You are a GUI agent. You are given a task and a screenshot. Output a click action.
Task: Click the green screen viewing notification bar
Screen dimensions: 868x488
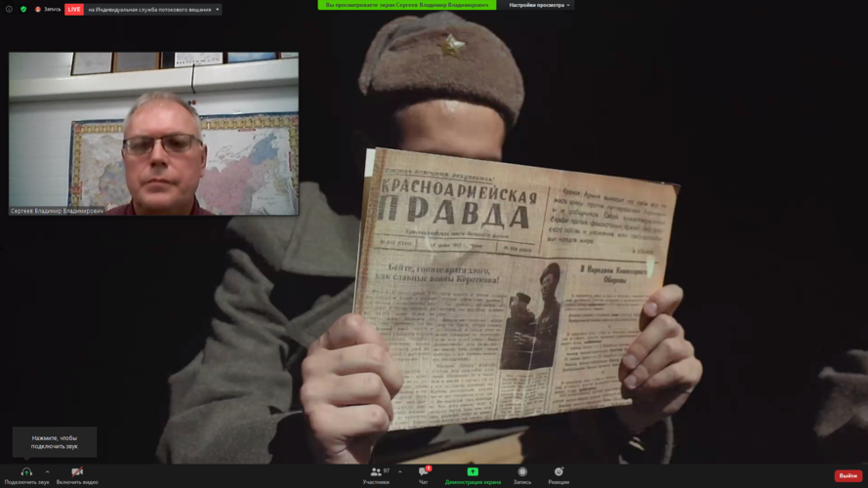[406, 5]
